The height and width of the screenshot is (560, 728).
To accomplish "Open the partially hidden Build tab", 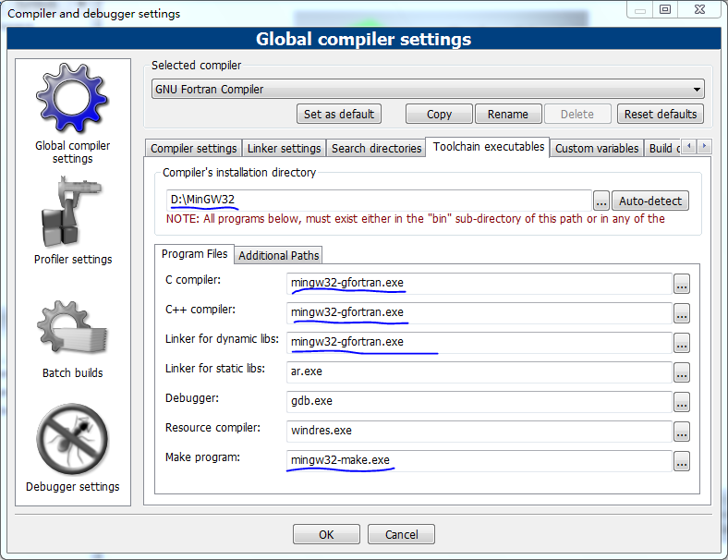I will point(662,148).
